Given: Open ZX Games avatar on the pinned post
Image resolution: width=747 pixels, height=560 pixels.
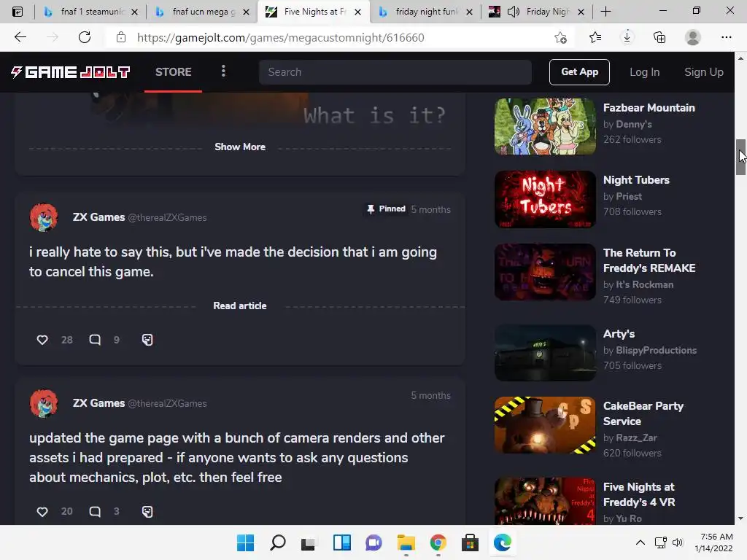Looking at the screenshot, I should coord(44,217).
